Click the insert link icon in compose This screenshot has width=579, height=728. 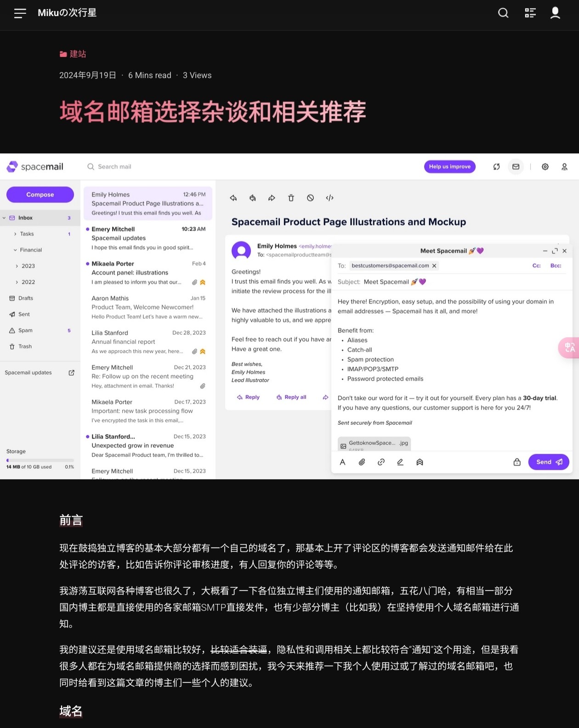pos(381,462)
